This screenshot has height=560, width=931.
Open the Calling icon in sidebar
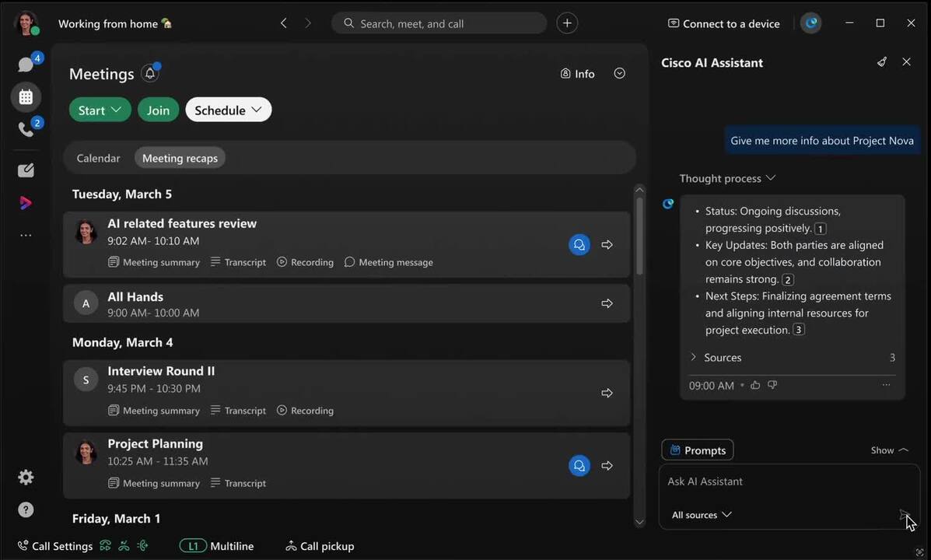[26, 129]
